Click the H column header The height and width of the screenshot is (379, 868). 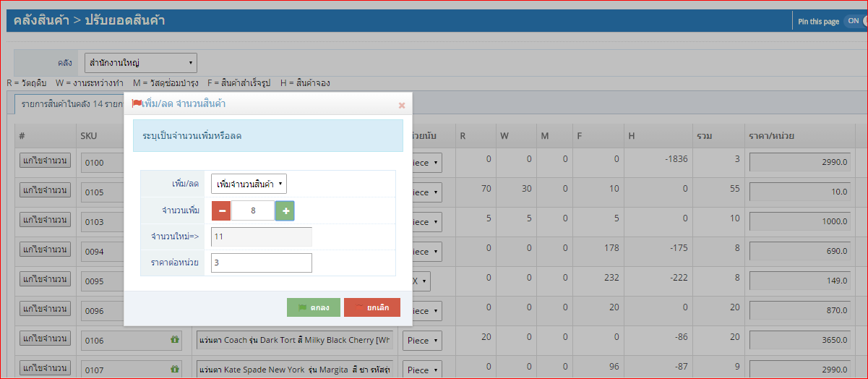[x=632, y=135]
